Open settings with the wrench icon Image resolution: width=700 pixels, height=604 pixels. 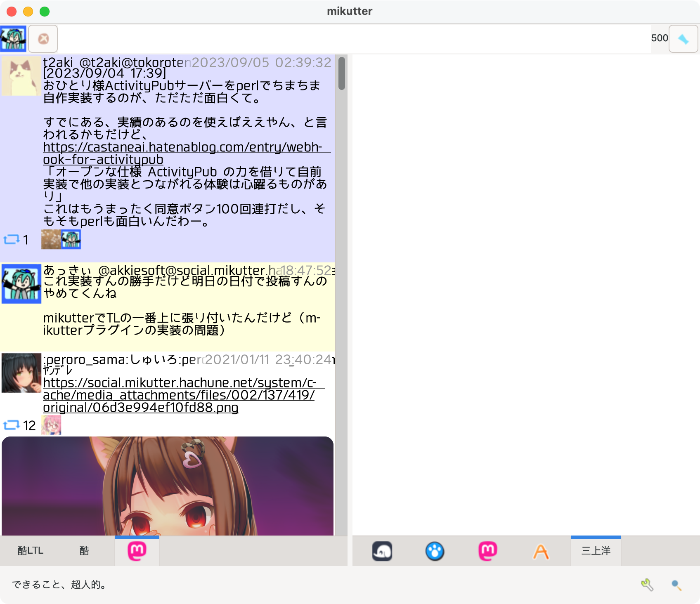(647, 585)
